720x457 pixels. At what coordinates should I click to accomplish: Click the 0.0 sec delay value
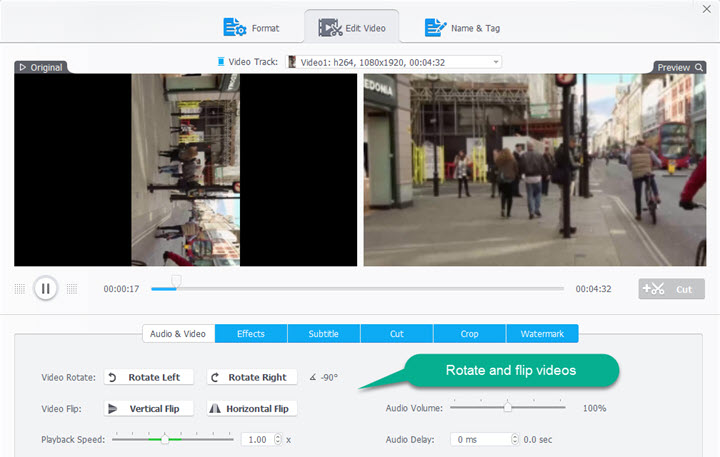tap(538, 440)
